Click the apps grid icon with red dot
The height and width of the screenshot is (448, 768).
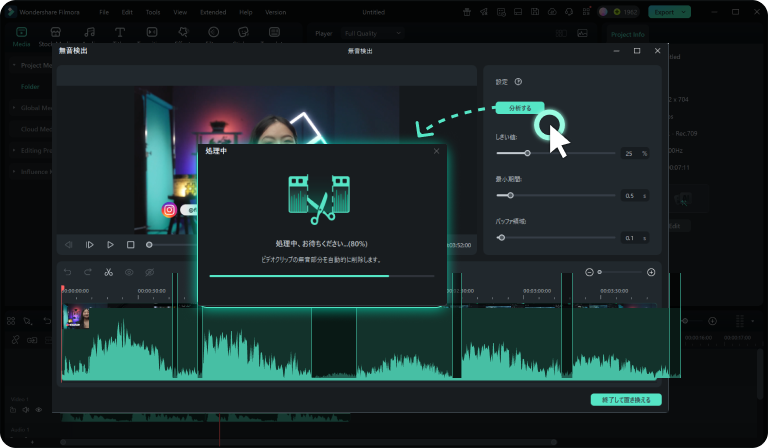click(586, 12)
